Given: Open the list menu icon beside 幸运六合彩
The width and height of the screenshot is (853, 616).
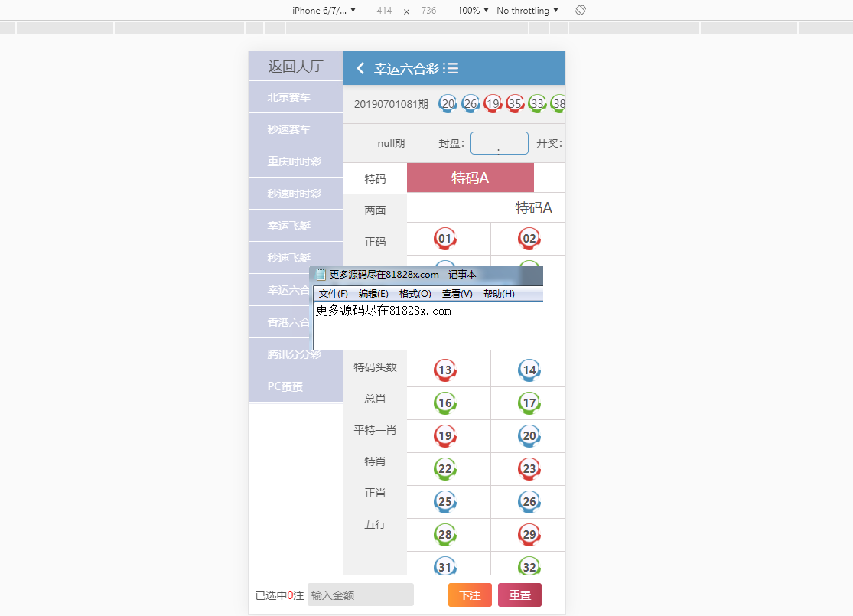Looking at the screenshot, I should [x=451, y=69].
